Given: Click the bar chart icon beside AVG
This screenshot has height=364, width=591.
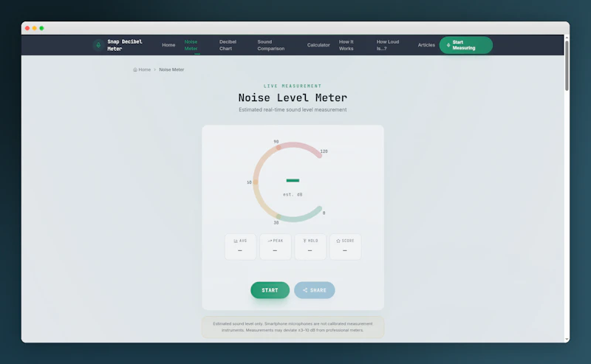Looking at the screenshot, I should (236, 241).
